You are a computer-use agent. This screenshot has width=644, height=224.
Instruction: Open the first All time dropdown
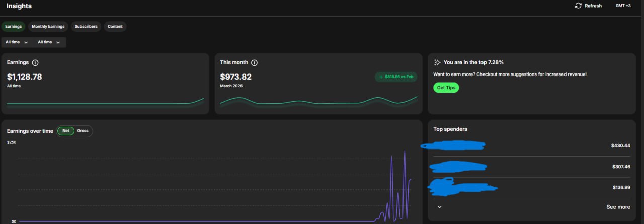coord(17,42)
